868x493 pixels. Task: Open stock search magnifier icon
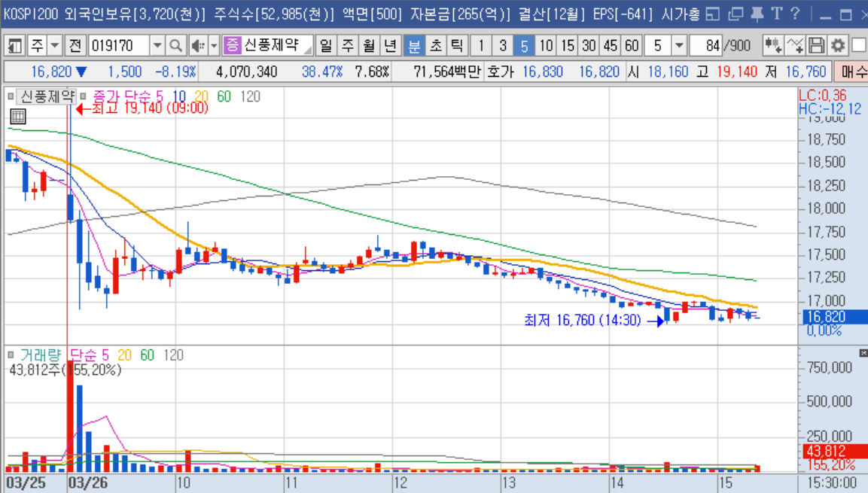coord(175,45)
